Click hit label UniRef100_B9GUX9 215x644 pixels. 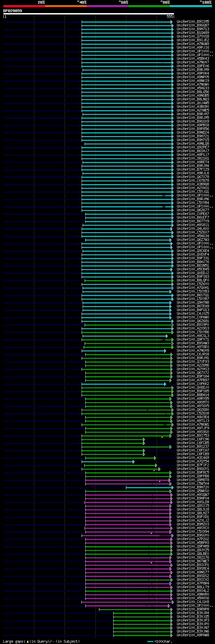pos(193,122)
